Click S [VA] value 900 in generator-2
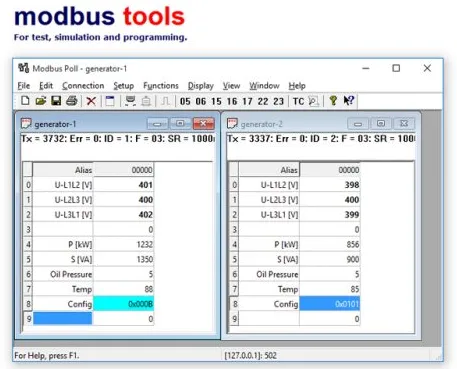Viewport: 457px width, 369px height. pos(329,259)
